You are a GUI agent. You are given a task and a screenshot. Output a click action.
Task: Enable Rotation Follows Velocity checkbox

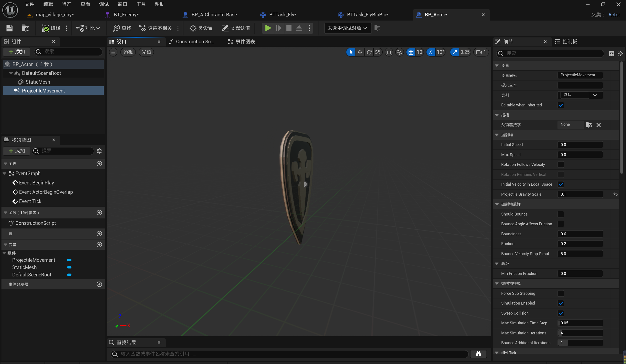pos(561,164)
